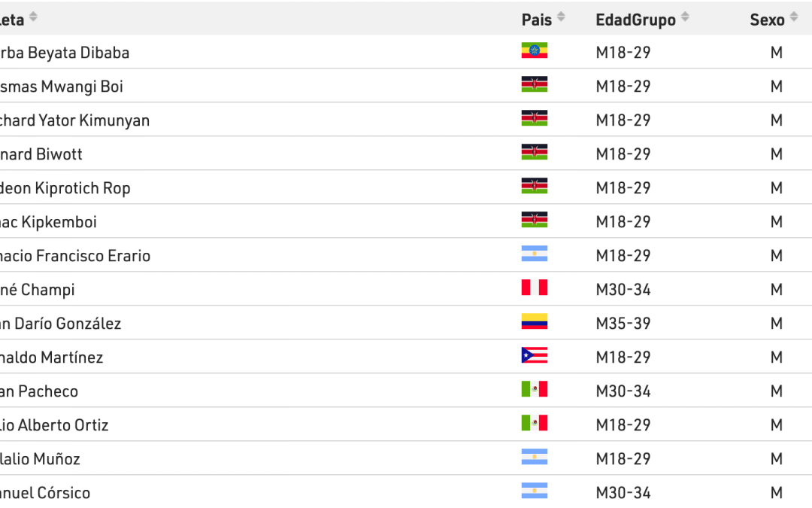This screenshot has height=508, width=812.
Task: Click Kenya flag for Kipkemboi
Action: pos(534,221)
